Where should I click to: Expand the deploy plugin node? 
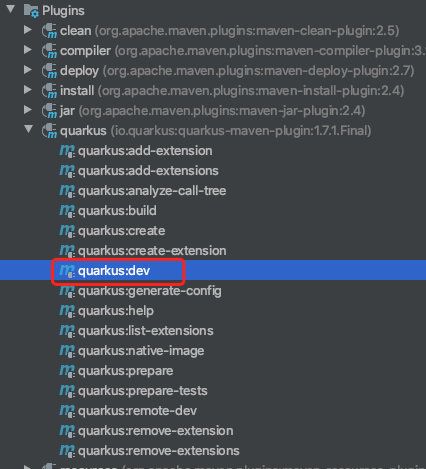28,70
